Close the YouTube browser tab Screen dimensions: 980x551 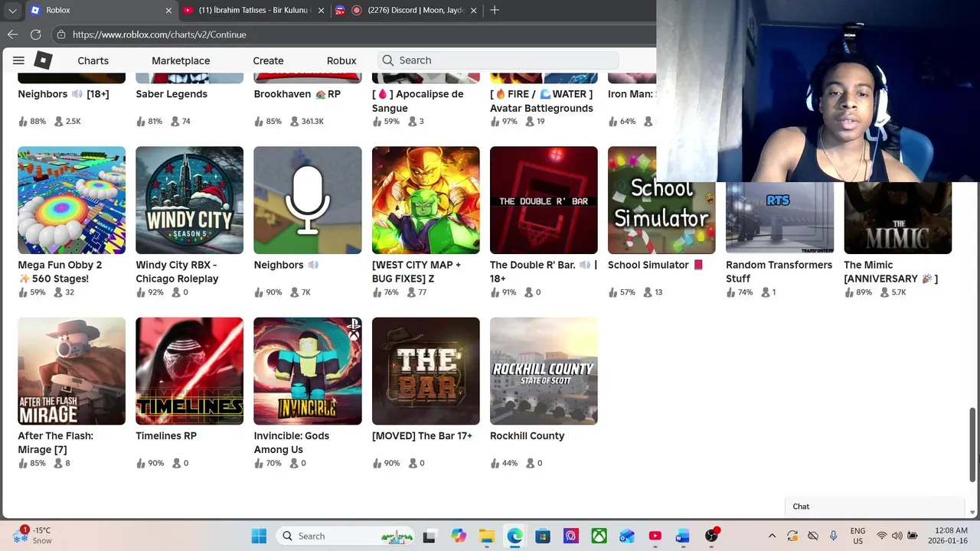coord(321,10)
